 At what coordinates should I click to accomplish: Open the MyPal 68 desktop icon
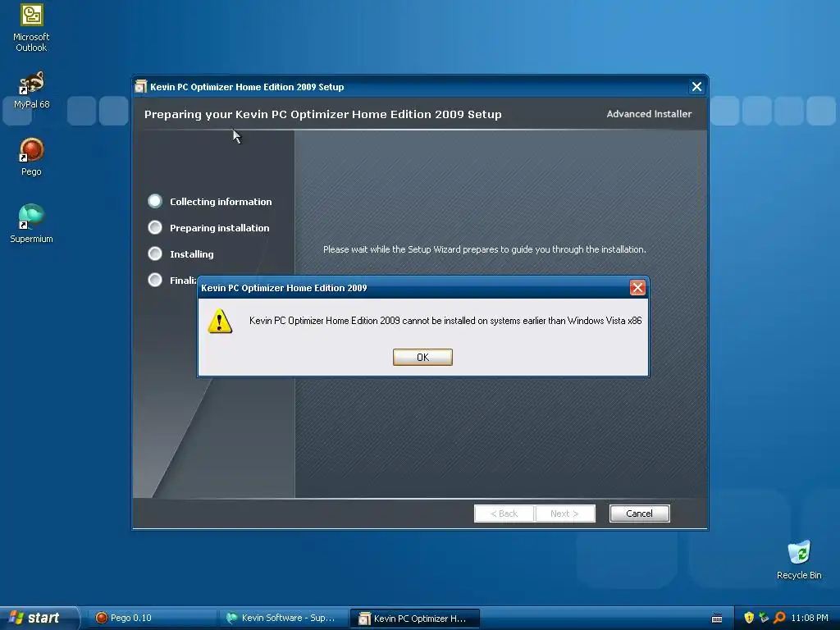click(31, 90)
